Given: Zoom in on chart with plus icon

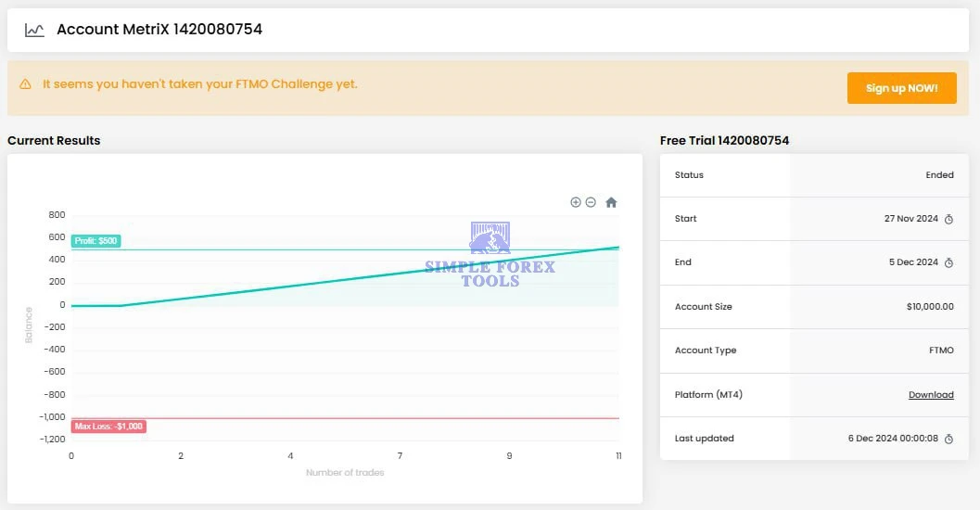Looking at the screenshot, I should (575, 202).
